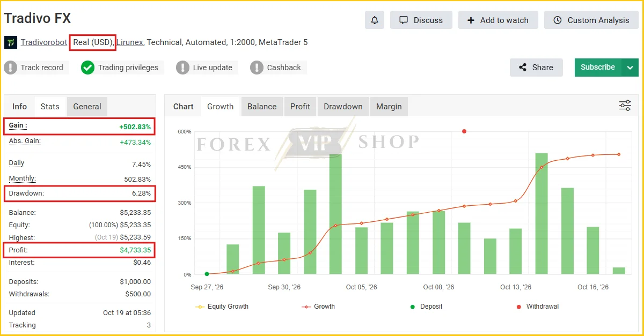Click the Gain label
This screenshot has height=336, width=644.
pos(18,125)
